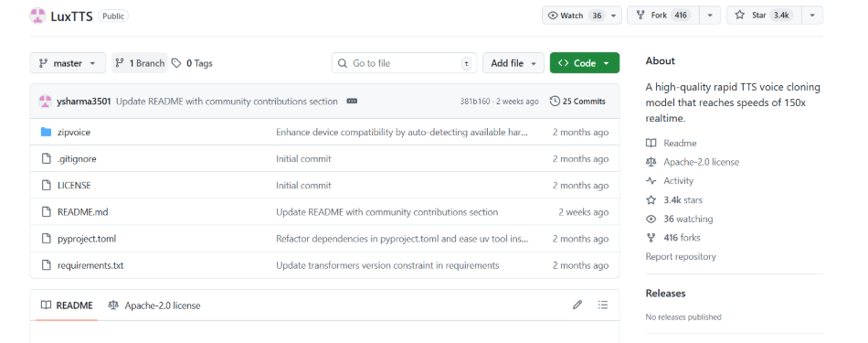868x343 pixels.
Task: Open the Fork options dropdown arrow
Action: click(x=710, y=16)
